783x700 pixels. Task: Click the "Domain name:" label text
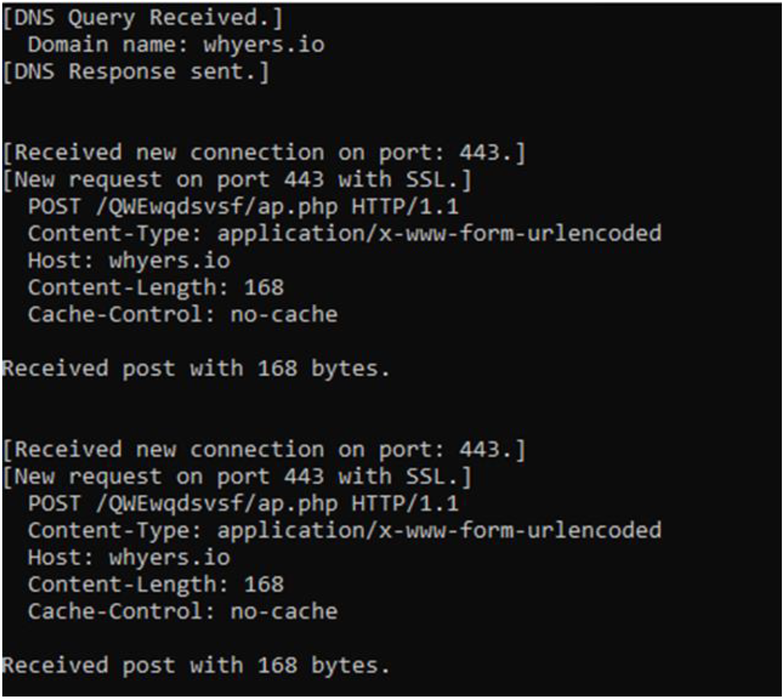coord(108,45)
